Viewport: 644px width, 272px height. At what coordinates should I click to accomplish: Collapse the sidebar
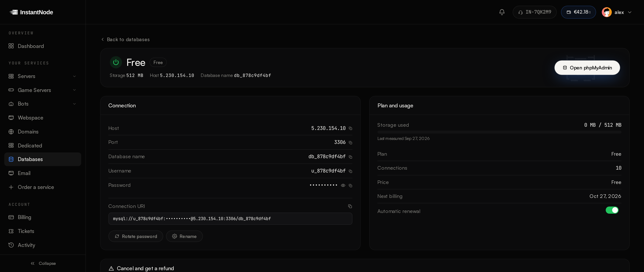point(43,263)
